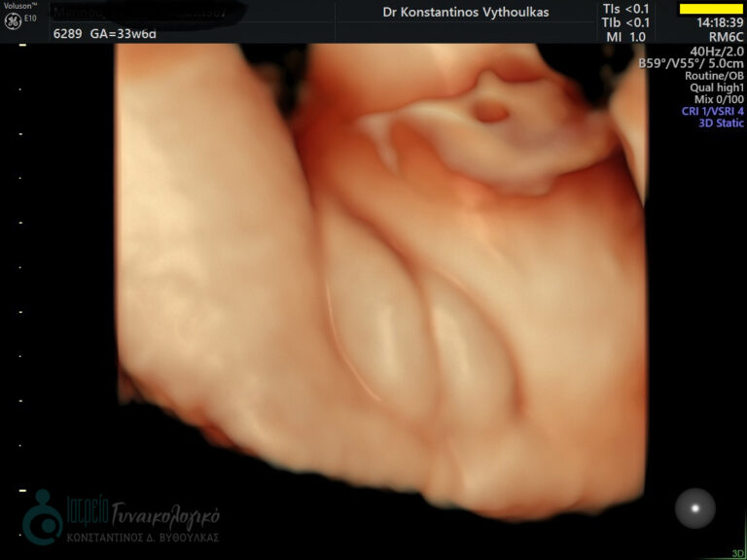Click the CRI 1/VSRI 4 setting
The image size is (747, 560).
pos(713,112)
